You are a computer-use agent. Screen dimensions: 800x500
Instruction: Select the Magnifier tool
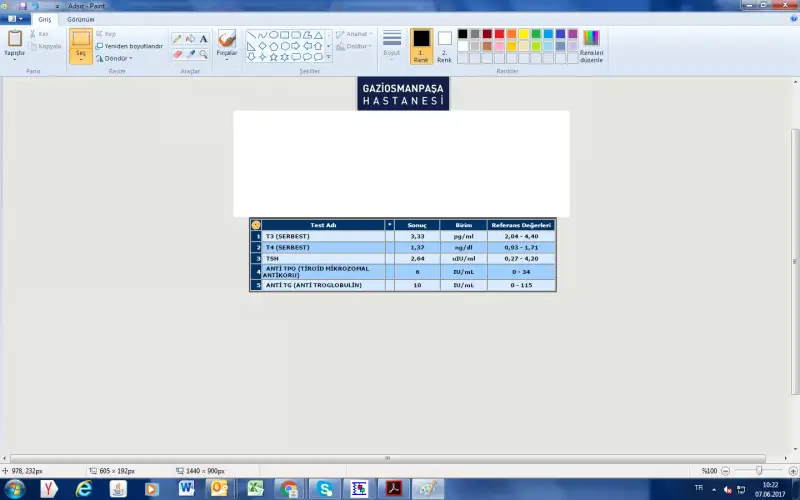tap(203, 54)
